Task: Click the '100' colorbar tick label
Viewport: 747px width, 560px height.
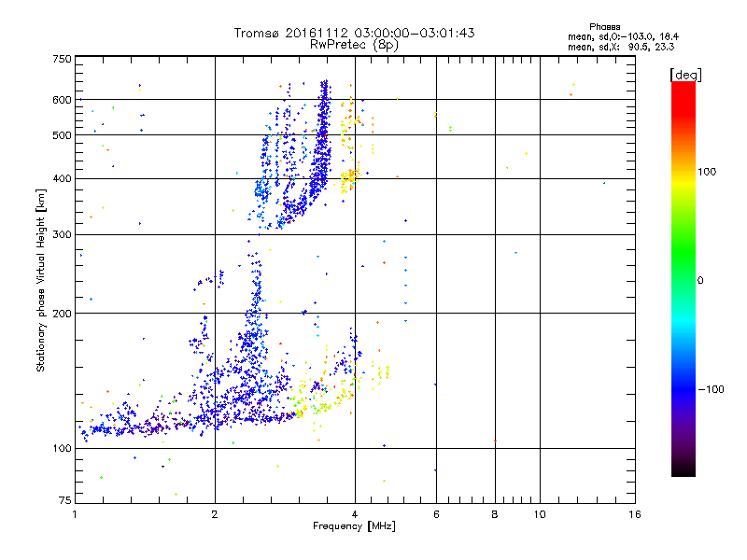Action: point(707,172)
